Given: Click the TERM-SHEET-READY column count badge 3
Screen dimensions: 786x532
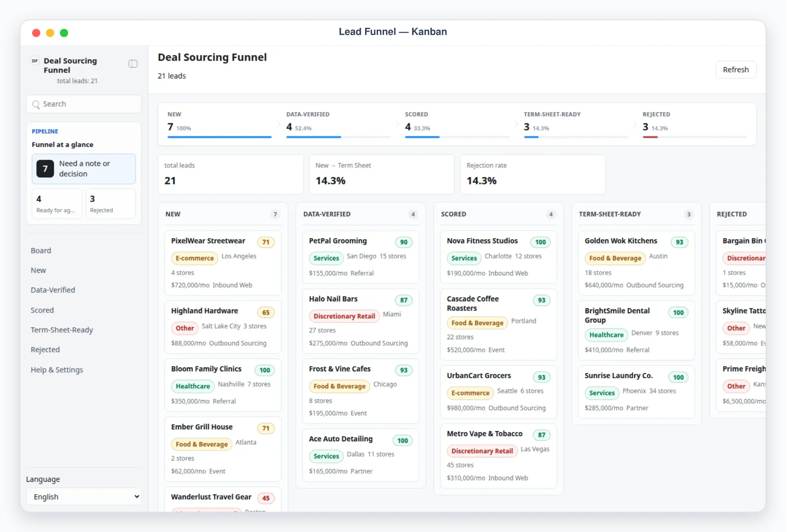Looking at the screenshot, I should [689, 214].
